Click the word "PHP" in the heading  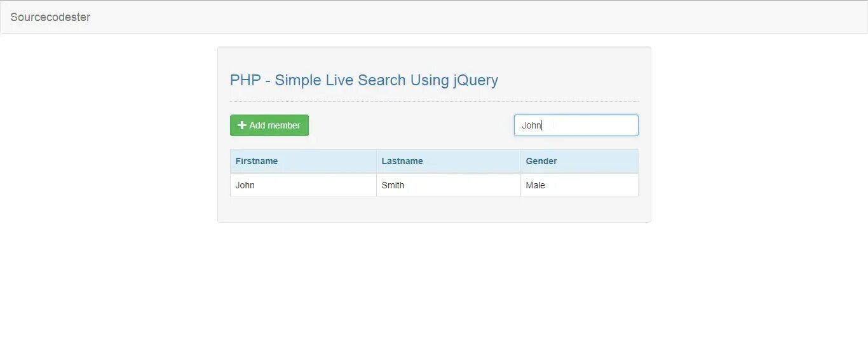pyautogui.click(x=245, y=80)
